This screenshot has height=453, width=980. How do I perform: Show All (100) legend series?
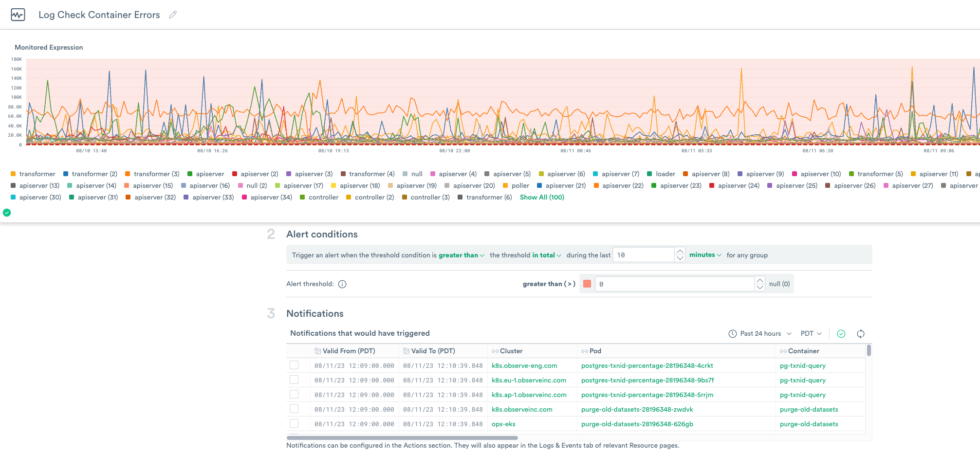(x=542, y=197)
